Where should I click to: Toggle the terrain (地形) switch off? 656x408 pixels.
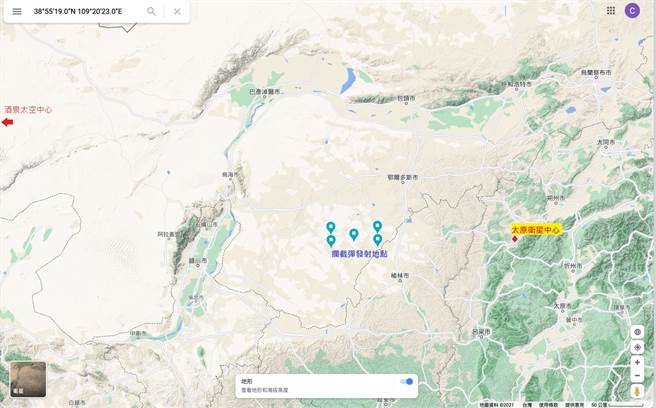click(406, 381)
